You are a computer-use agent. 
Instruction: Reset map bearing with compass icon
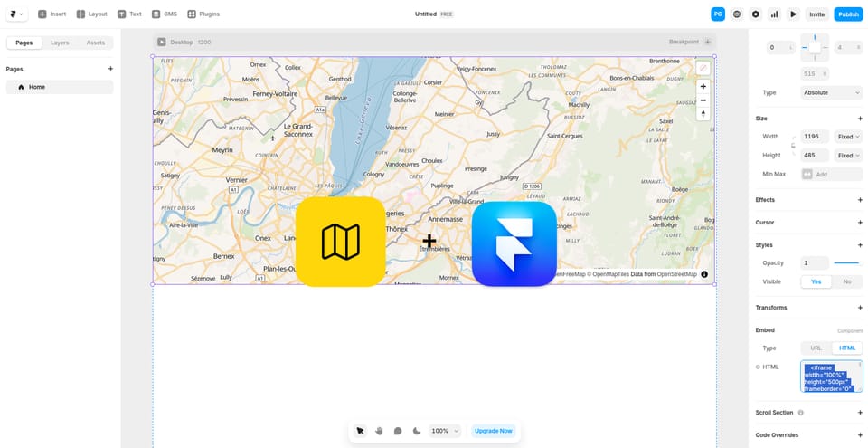click(x=703, y=114)
